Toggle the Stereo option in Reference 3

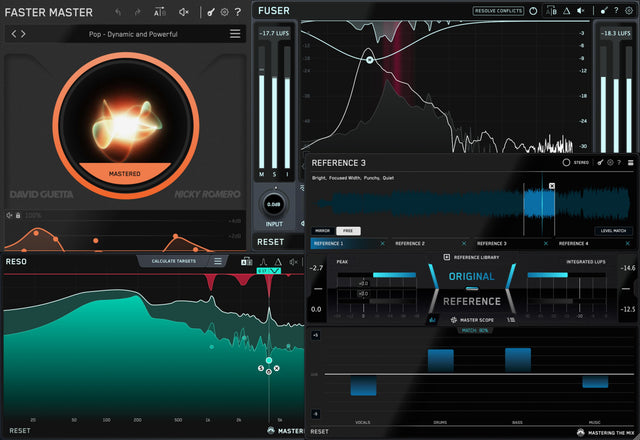point(567,161)
